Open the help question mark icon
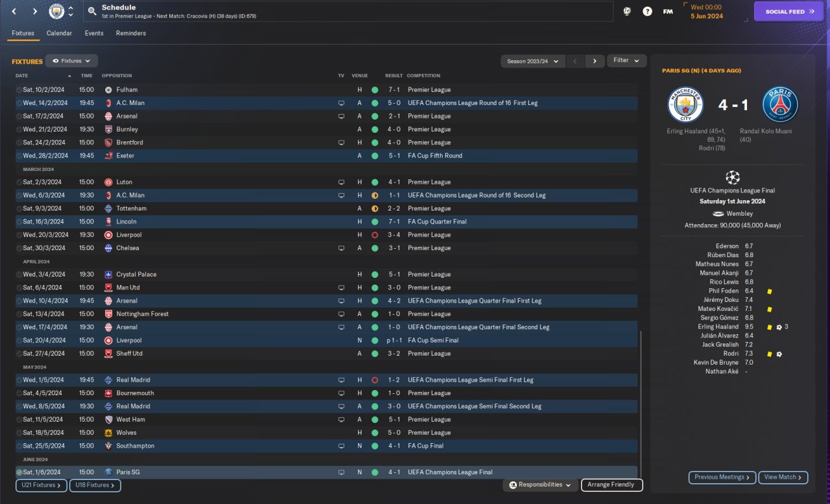Image resolution: width=830 pixels, height=504 pixels. click(x=647, y=11)
